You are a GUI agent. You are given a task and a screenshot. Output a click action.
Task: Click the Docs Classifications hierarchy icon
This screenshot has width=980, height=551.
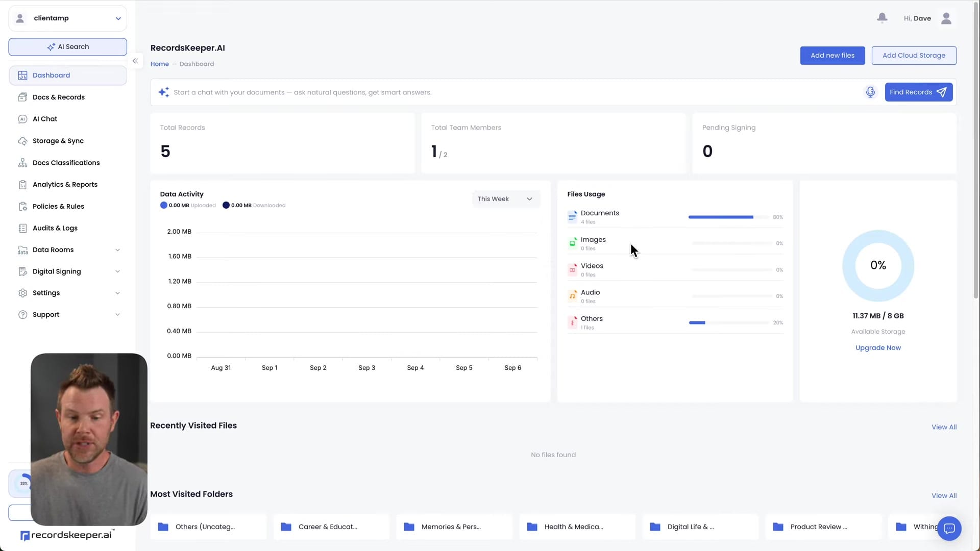coord(22,163)
